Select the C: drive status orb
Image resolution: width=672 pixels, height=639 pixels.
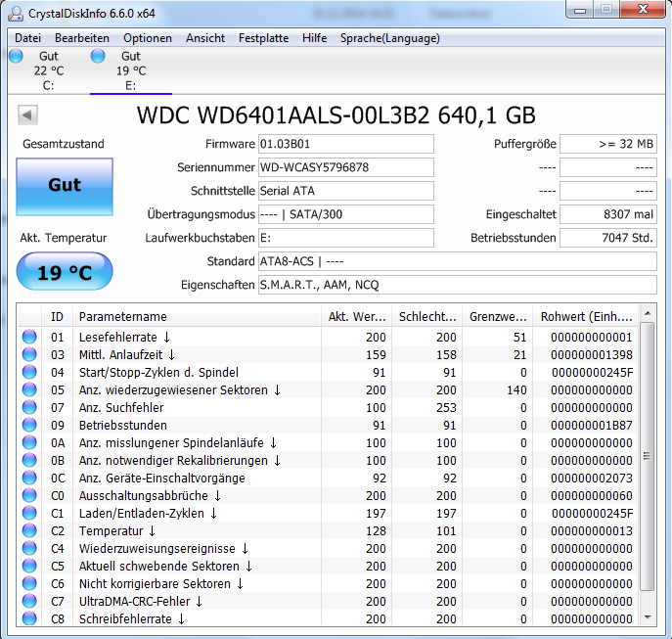[16, 56]
